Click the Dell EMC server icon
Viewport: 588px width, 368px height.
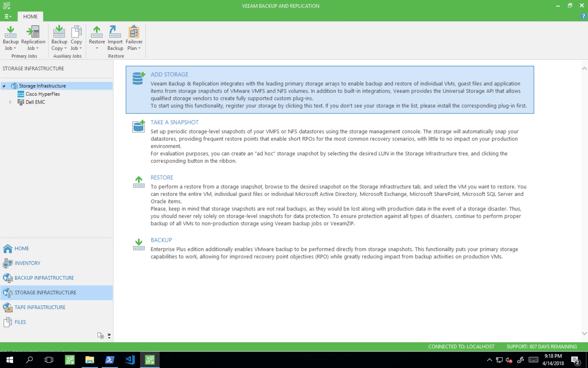pos(21,102)
